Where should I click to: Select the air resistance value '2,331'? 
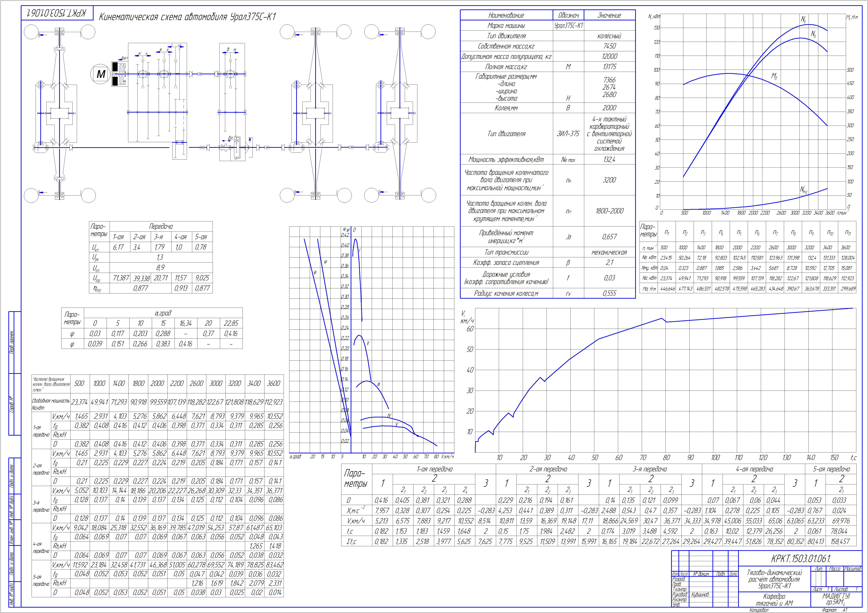(x=274, y=584)
